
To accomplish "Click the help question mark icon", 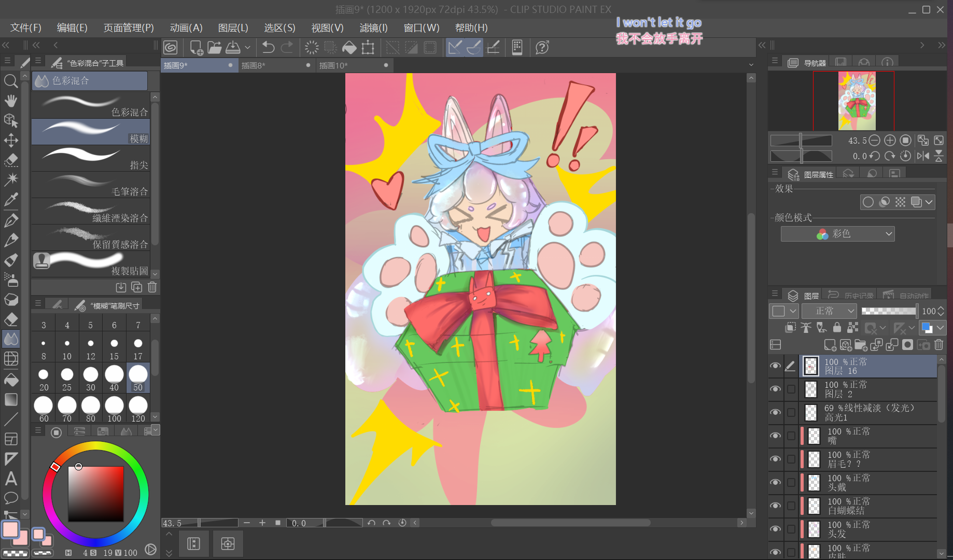I will click(x=542, y=48).
